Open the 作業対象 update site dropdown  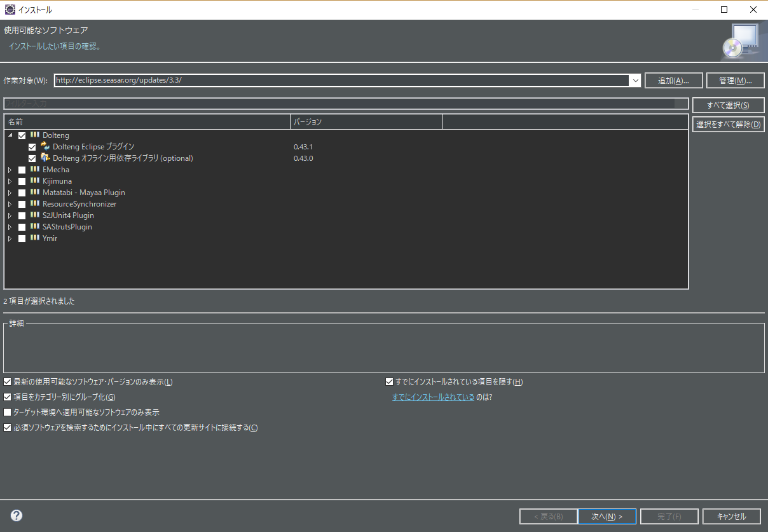(634, 80)
